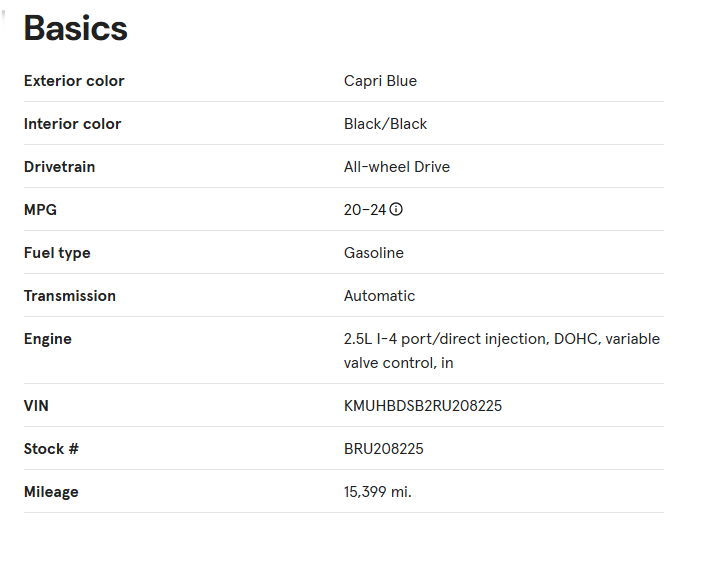Click the Exterior color label
The height and width of the screenshot is (583, 722).
(x=74, y=81)
